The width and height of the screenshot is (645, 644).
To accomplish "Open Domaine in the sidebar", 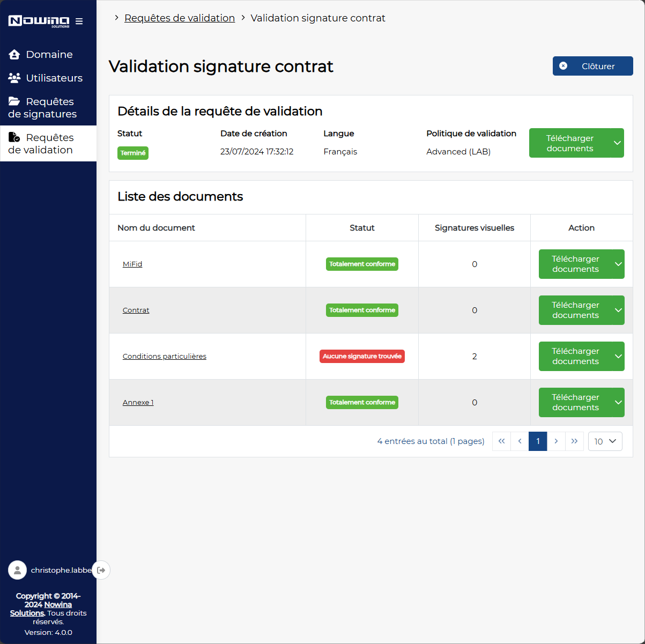I will [x=48, y=54].
